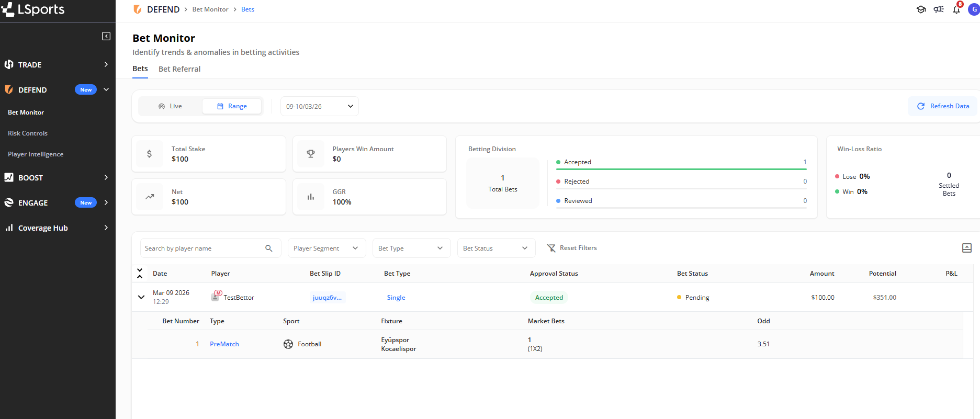
Task: Toggle expand all rows arrows
Action: (x=140, y=273)
